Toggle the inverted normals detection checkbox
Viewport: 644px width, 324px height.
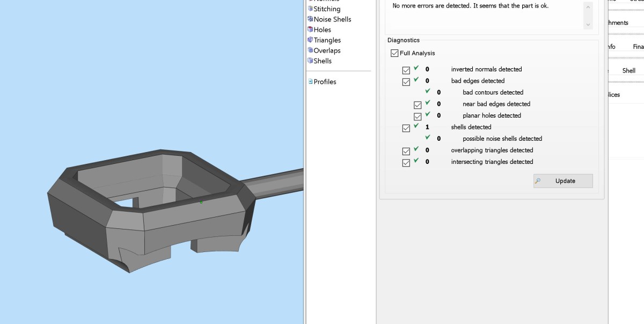click(406, 70)
